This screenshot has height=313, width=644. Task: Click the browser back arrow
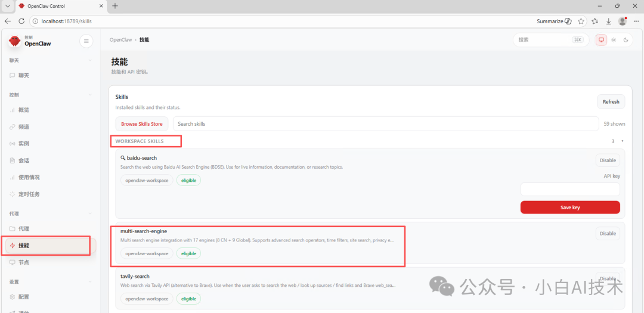[x=8, y=21]
